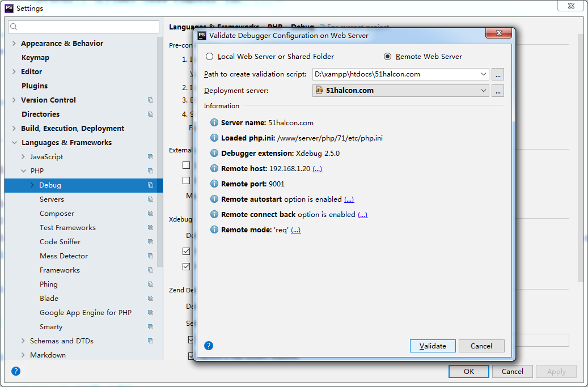Open deployment server configuration browse button

click(x=498, y=91)
